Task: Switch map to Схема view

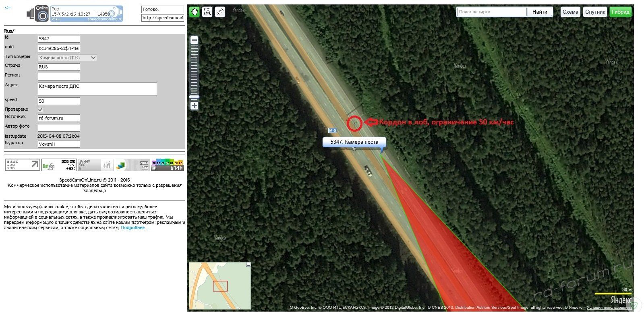Action: tap(570, 12)
